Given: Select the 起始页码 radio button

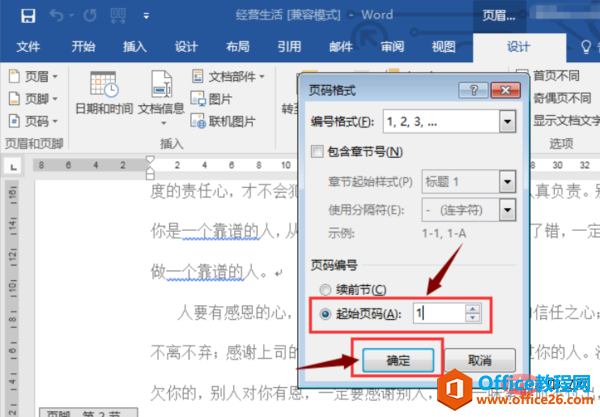Looking at the screenshot, I should pyautogui.click(x=325, y=314).
